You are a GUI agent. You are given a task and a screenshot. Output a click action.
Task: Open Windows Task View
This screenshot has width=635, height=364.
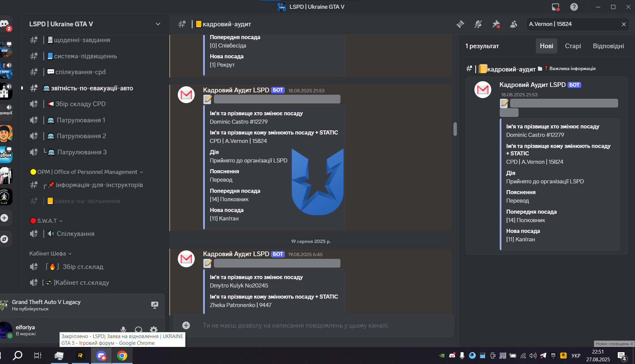click(37, 355)
